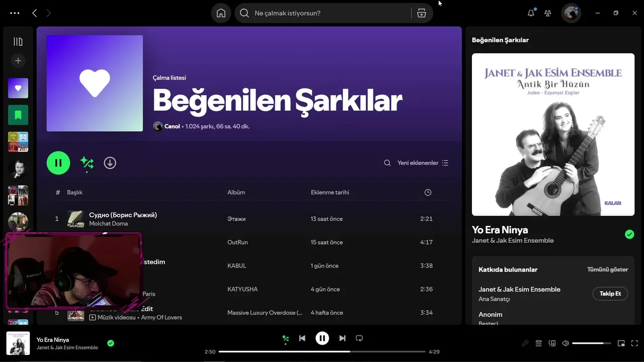Toggle the lyrics microphone icon
This screenshot has height=362, width=644.
(525, 343)
